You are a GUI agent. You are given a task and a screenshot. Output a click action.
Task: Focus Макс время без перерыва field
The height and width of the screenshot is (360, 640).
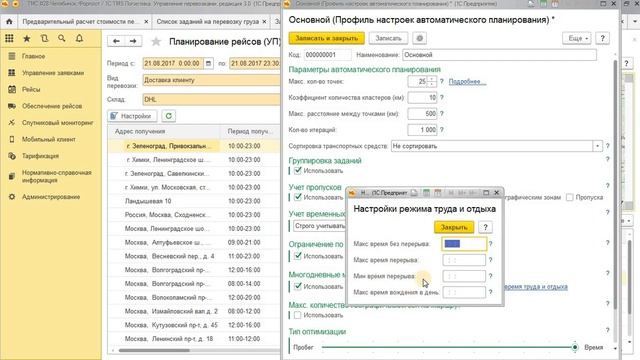464,244
